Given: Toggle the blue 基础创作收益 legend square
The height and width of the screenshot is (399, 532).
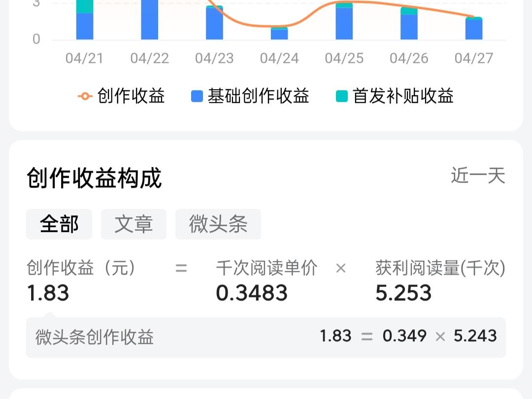Looking at the screenshot, I should coord(197,97).
